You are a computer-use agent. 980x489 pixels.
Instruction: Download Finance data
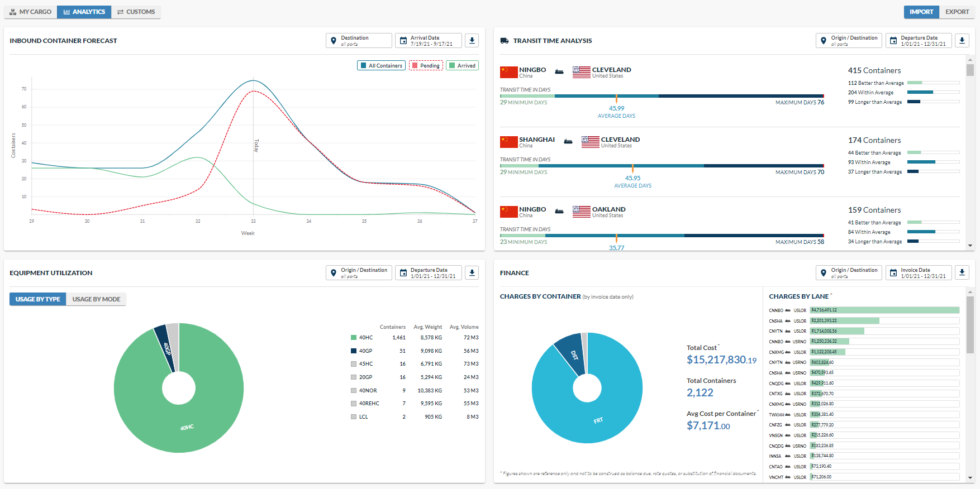962,273
